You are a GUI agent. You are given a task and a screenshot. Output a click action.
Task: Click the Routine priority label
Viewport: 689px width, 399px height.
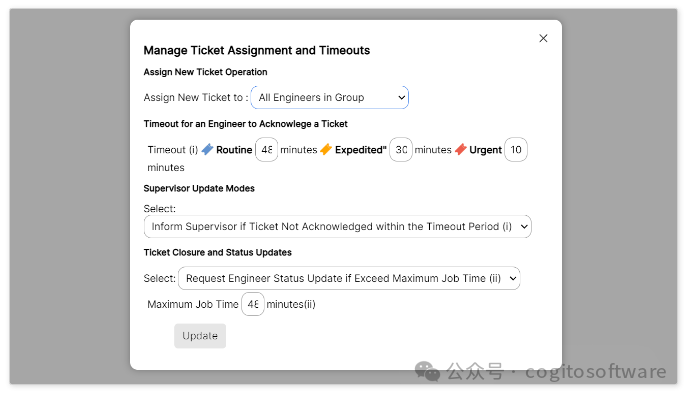[x=234, y=150]
